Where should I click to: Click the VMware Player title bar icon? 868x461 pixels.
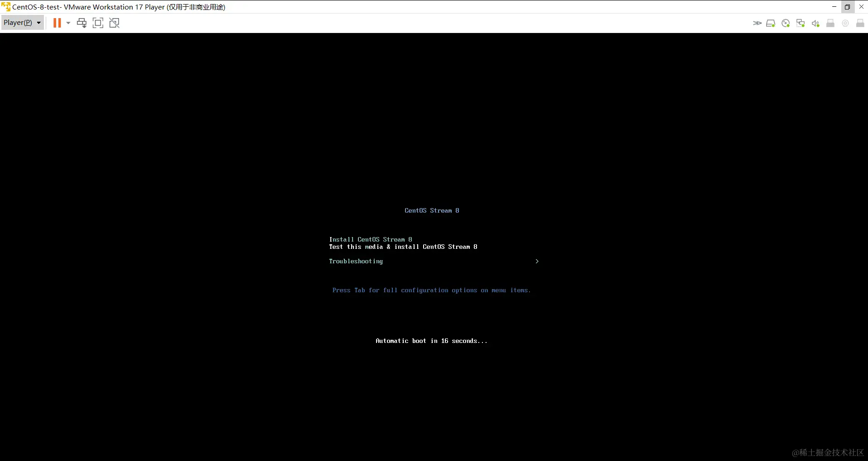(6, 7)
